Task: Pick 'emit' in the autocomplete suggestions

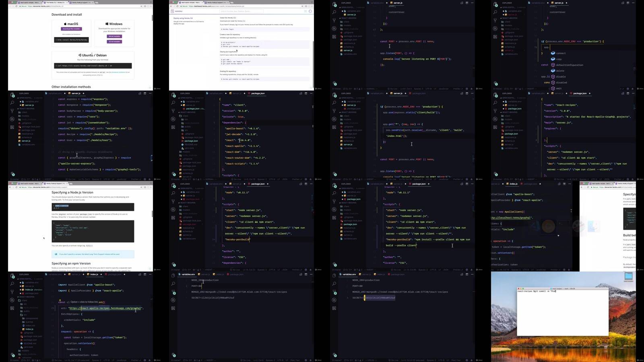Action: coord(559,88)
